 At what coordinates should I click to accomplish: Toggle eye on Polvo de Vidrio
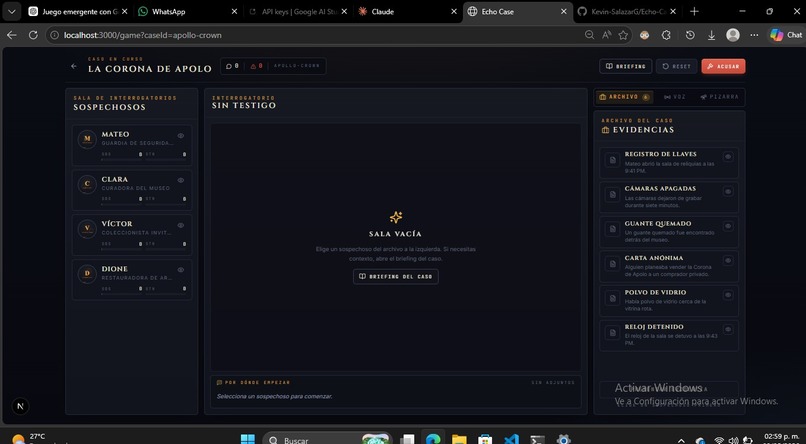[728, 295]
